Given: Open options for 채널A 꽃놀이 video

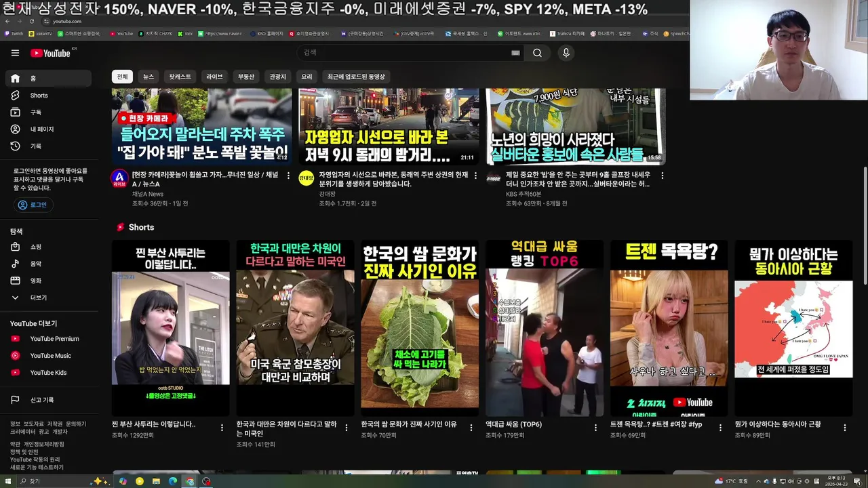Looking at the screenshot, I should pos(289,176).
